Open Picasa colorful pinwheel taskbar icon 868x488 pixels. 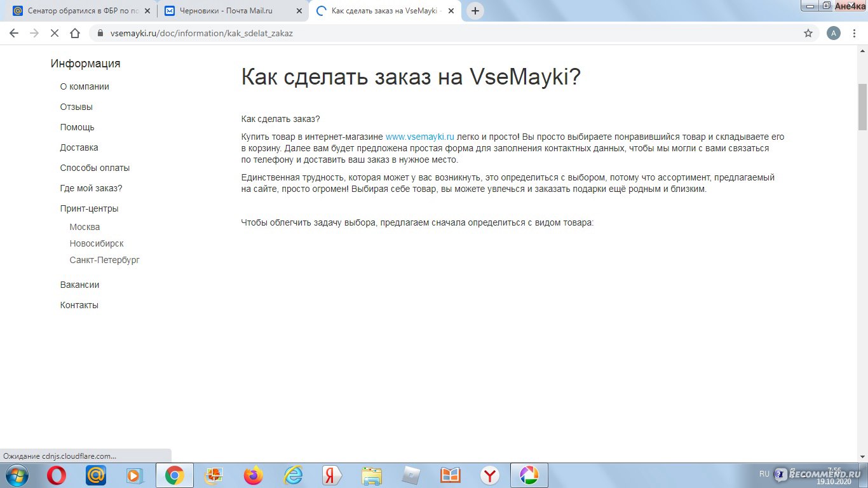coord(529,475)
